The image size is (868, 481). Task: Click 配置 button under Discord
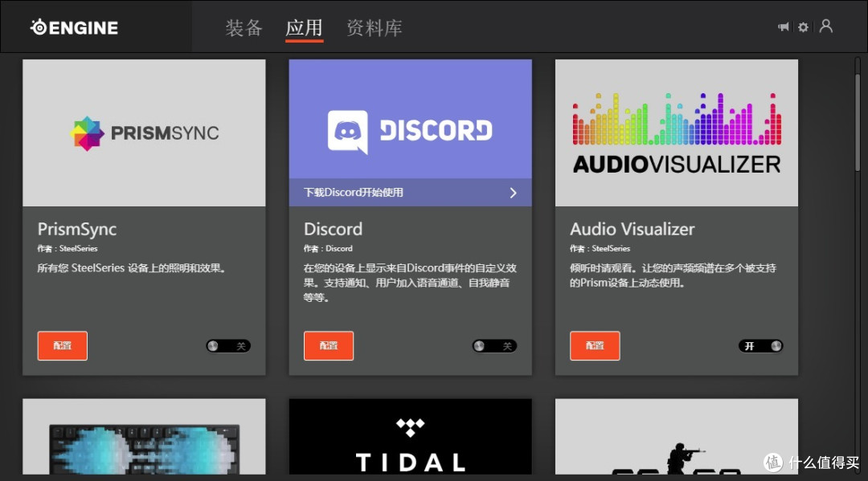coord(329,345)
